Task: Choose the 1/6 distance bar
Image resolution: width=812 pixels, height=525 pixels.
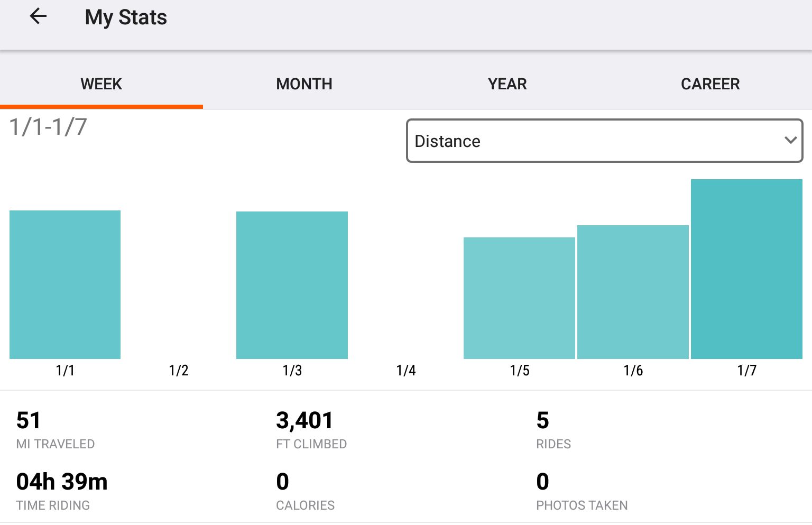Action: (x=633, y=292)
